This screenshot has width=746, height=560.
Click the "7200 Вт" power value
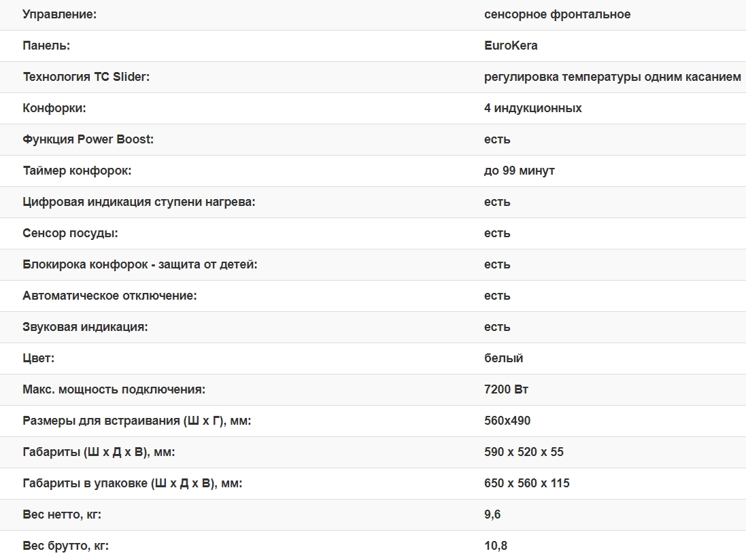506,389
